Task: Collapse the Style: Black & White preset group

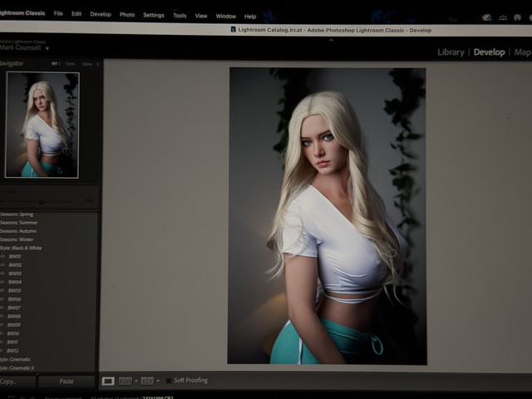Action: (x=21, y=248)
